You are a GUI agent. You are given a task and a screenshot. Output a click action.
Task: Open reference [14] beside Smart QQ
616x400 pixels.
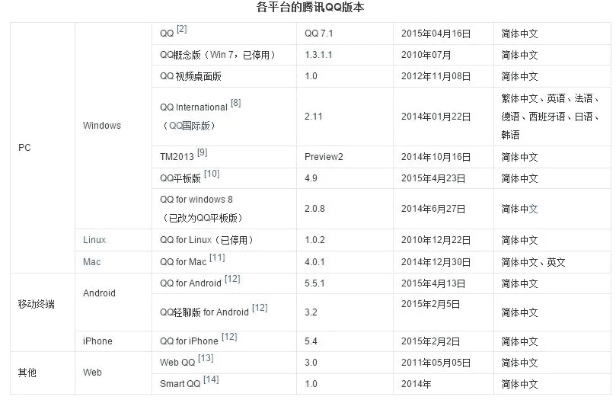click(x=211, y=380)
